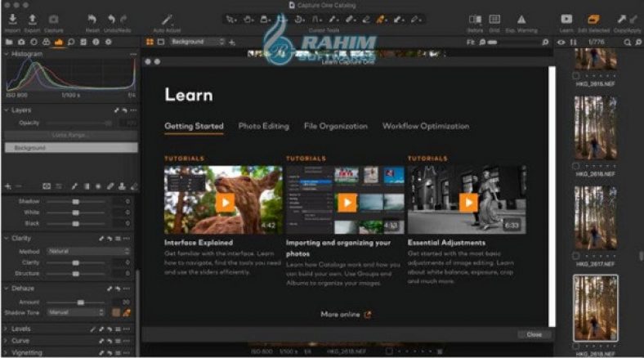Click the Shadow Tone color swatch
The height and width of the screenshot is (358, 644).
(116, 312)
